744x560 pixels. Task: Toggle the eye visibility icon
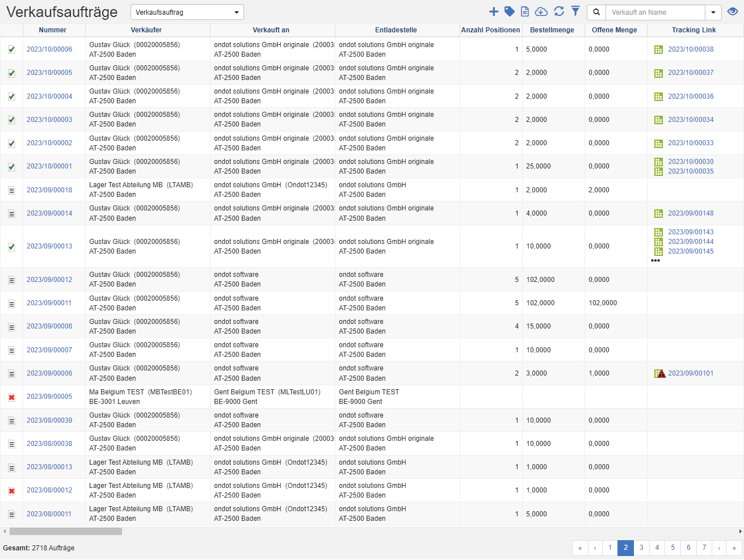click(733, 12)
